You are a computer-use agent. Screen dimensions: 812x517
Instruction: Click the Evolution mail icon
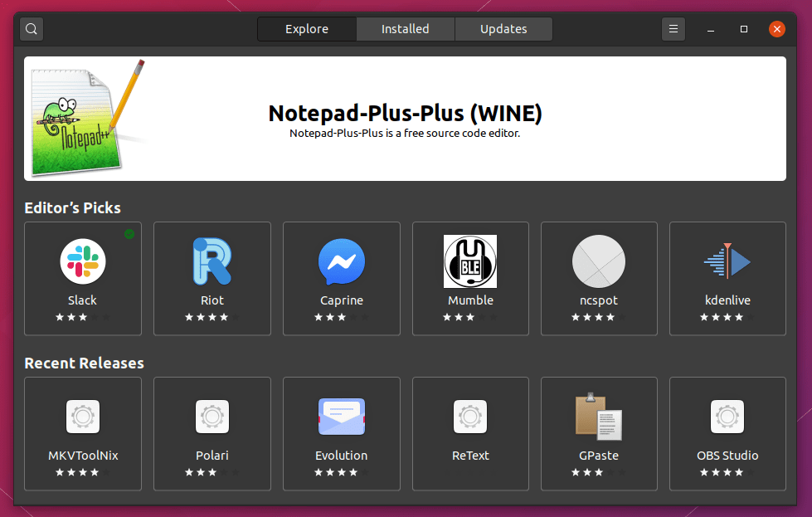tap(341, 417)
